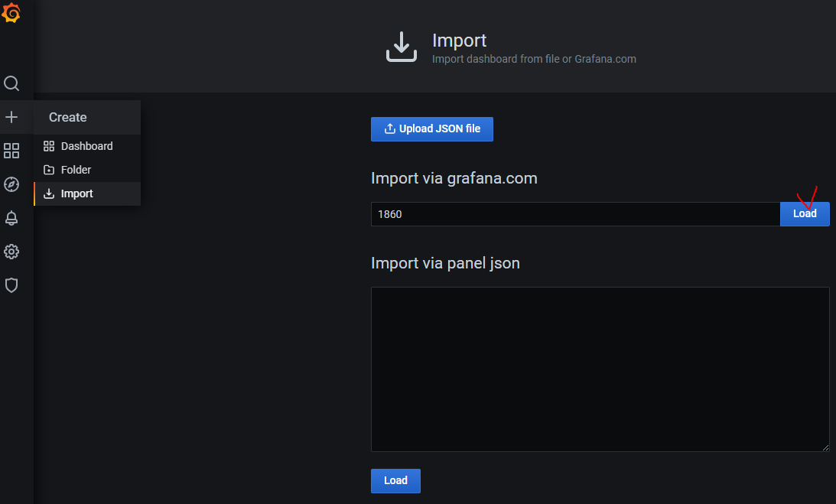Image resolution: width=836 pixels, height=504 pixels.
Task: Click the Import page header download icon
Action: click(x=402, y=47)
